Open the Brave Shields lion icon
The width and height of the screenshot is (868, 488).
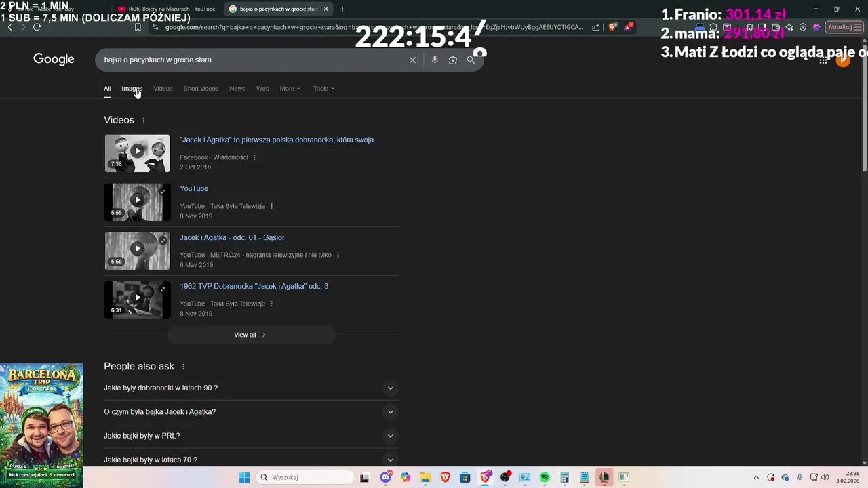[612, 27]
